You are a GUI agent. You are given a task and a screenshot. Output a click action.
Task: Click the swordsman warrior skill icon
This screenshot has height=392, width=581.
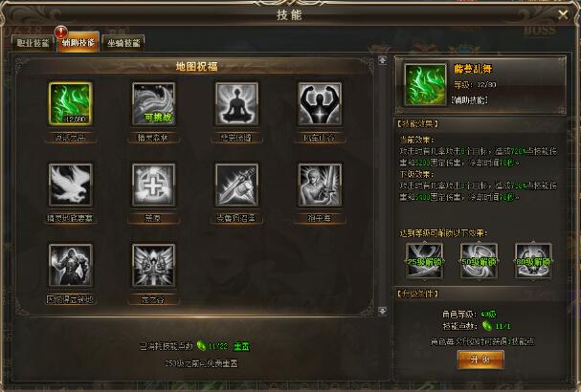(320, 185)
